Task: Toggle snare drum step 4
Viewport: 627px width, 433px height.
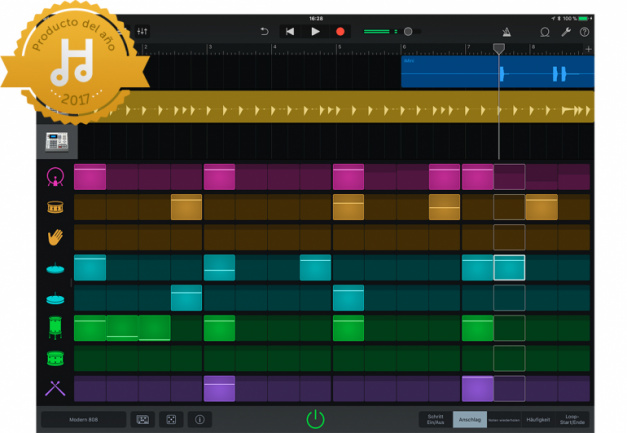Action: [186, 207]
